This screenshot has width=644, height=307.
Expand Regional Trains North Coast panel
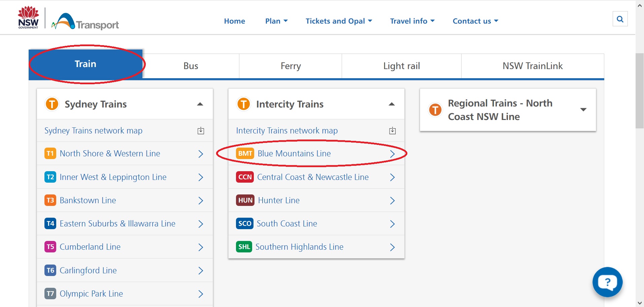[583, 110]
